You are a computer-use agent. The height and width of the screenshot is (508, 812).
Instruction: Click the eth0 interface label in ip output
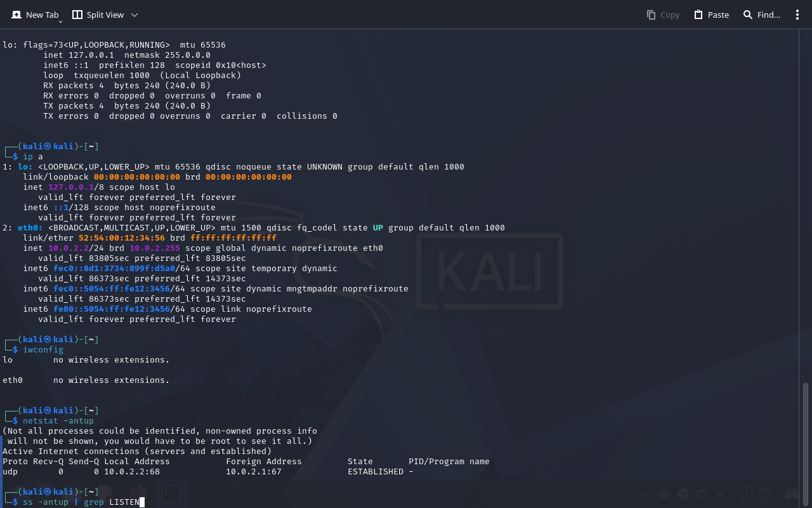(x=30, y=228)
